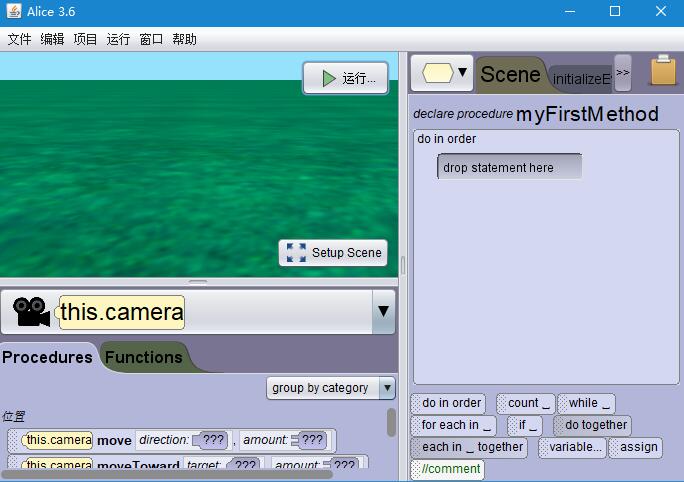Open the this.camera object dropdown

coord(382,312)
